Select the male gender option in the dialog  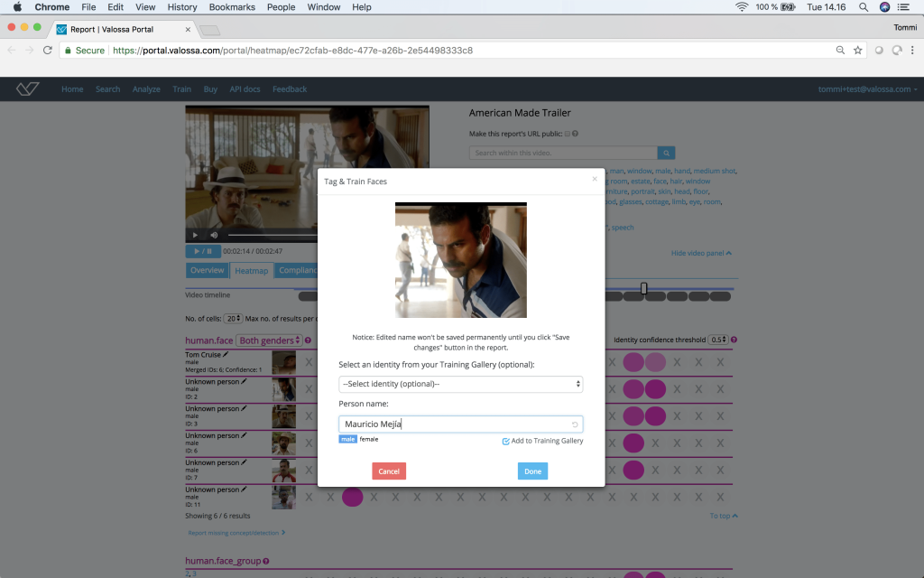click(347, 439)
